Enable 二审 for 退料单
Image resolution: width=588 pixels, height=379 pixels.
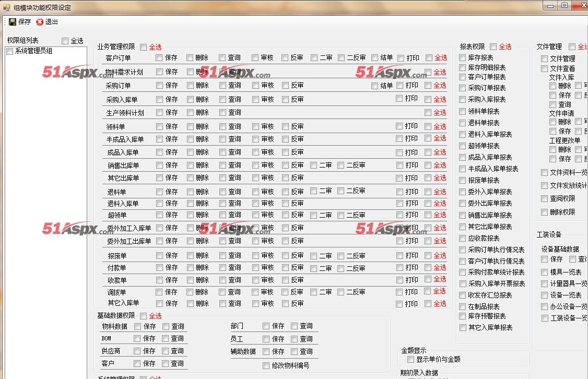coord(314,191)
